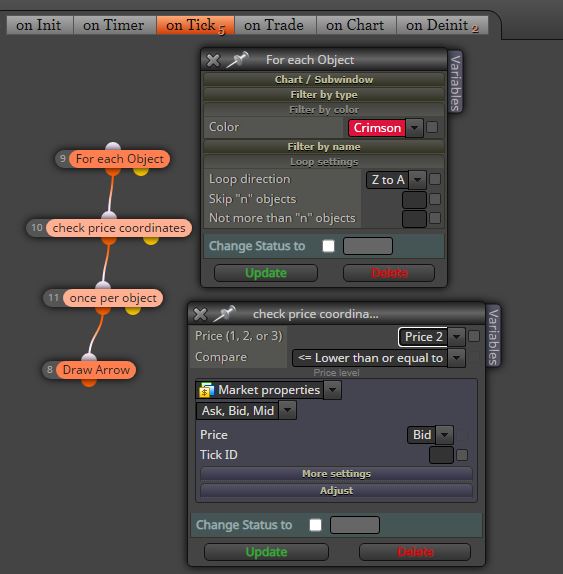The image size is (563, 574).
Task: Expand the Adjust section
Action: click(x=336, y=491)
